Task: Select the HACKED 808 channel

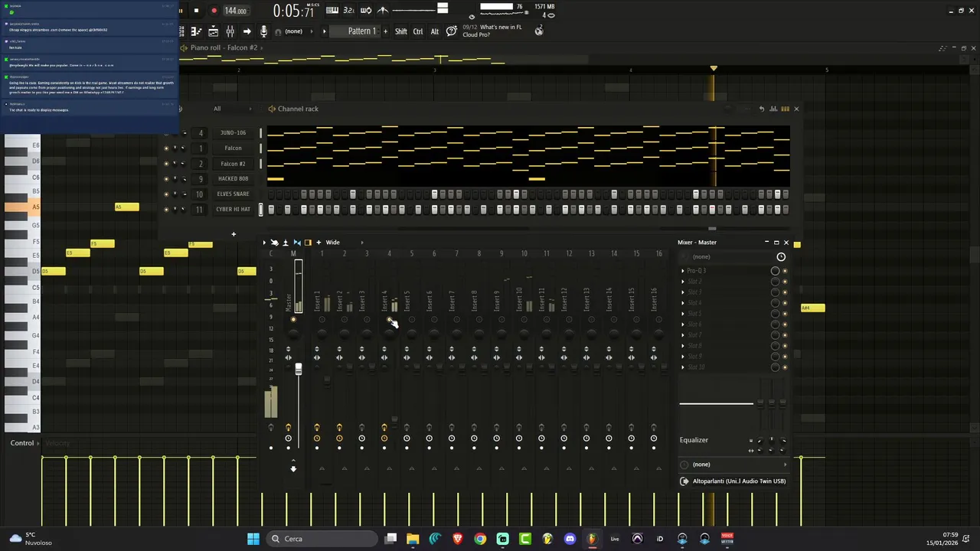Action: click(233, 178)
